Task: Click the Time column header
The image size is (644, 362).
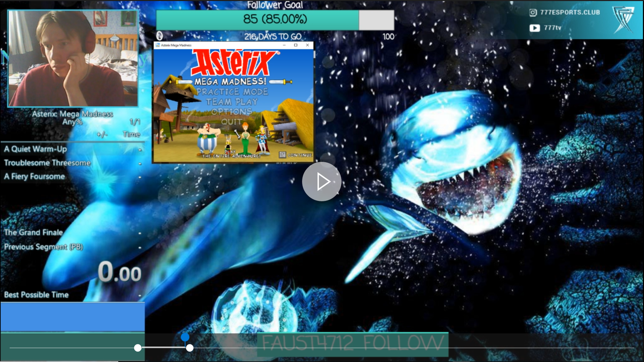Action: click(x=132, y=134)
